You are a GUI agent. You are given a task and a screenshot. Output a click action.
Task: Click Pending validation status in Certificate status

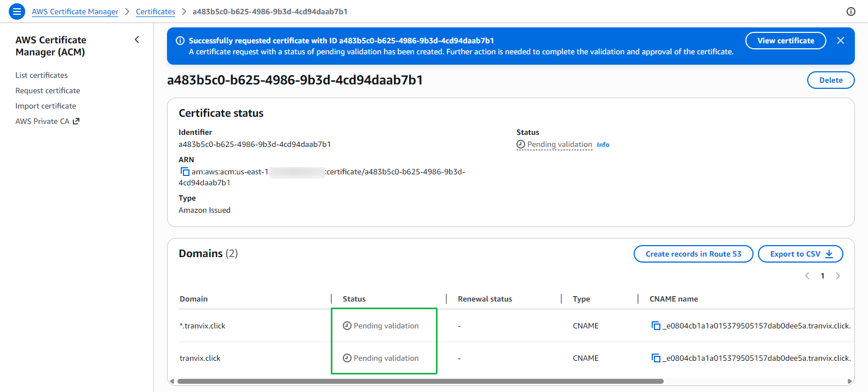pyautogui.click(x=554, y=144)
